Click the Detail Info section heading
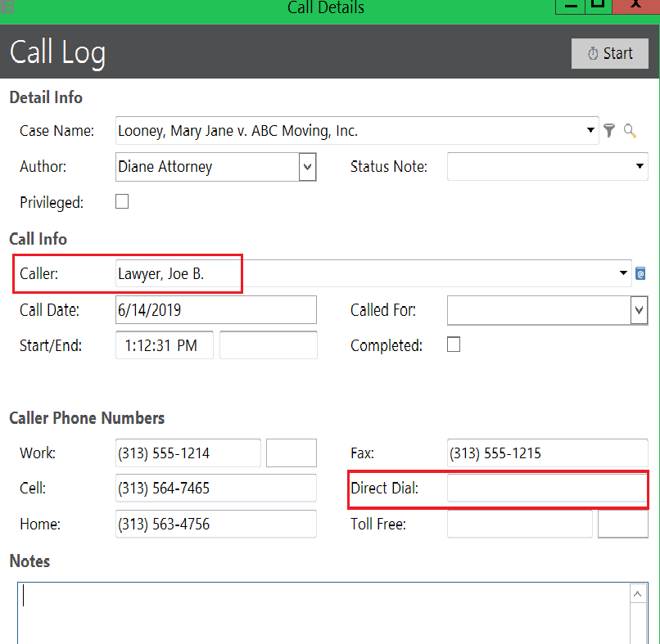Image resolution: width=660 pixels, height=644 pixels. (46, 97)
